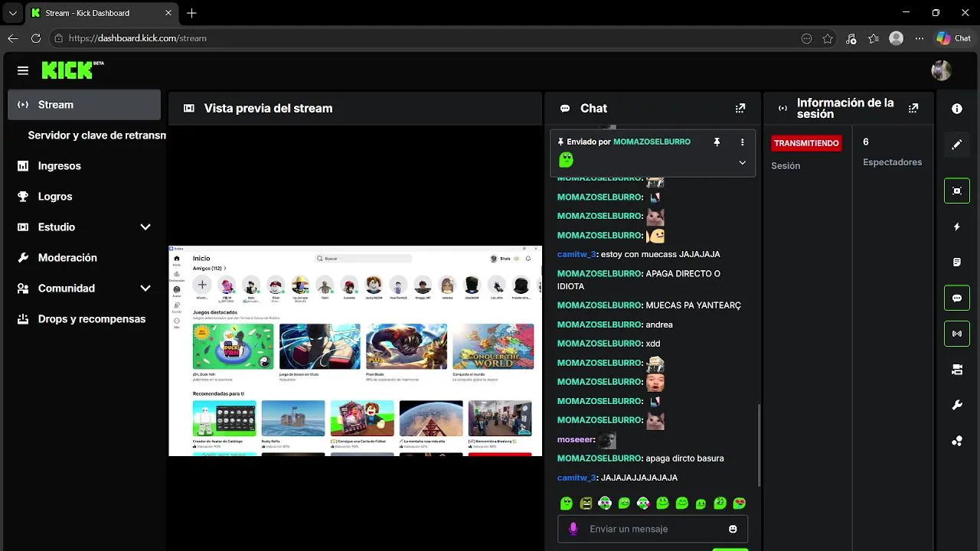The image size is (980, 551).
Task: Reload the page with the browser refresh button
Action: click(35, 38)
